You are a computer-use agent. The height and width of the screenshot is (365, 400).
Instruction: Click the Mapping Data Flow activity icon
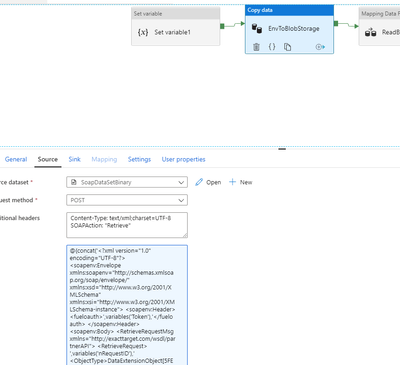(x=371, y=32)
